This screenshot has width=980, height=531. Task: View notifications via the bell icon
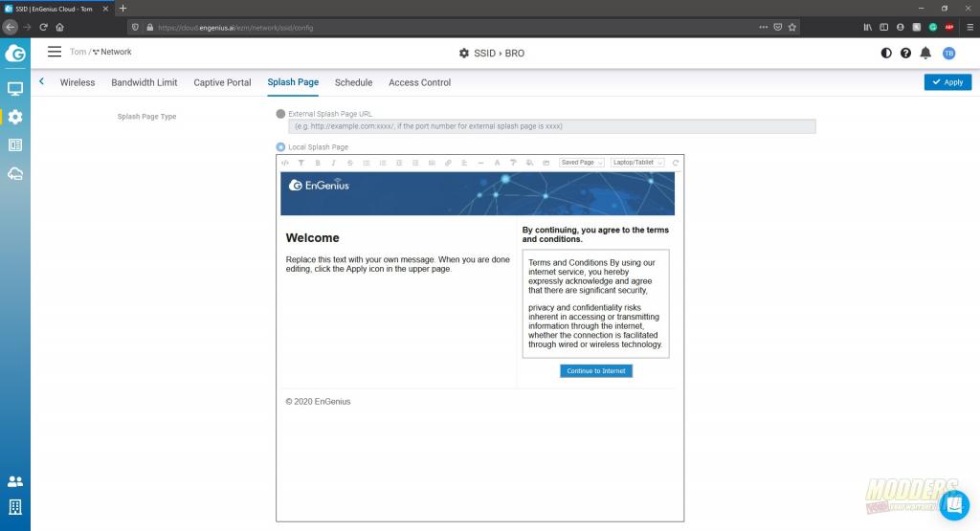pyautogui.click(x=925, y=53)
